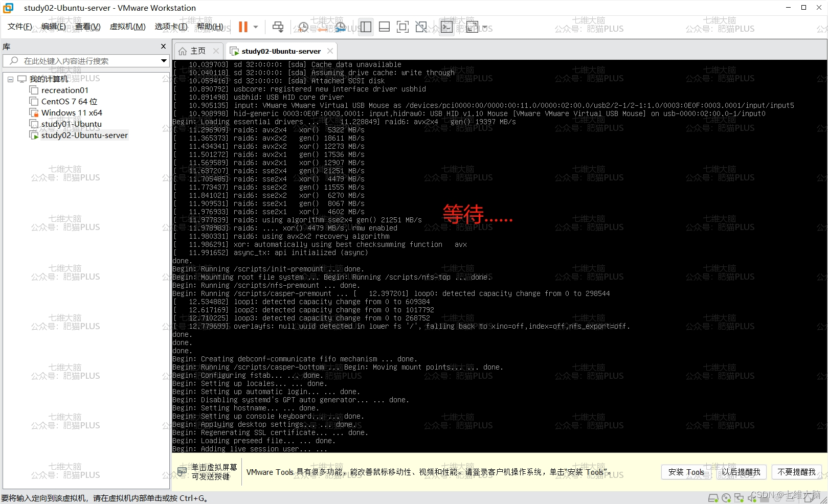Open the 查看(V) menu
This screenshot has width=828, height=504.
pos(87,27)
